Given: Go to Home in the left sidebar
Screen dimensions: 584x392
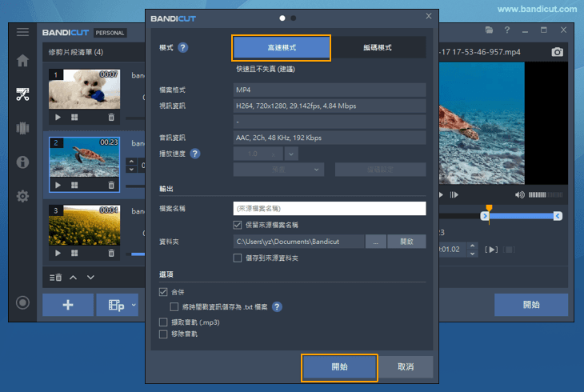Looking at the screenshot, I should (22, 60).
